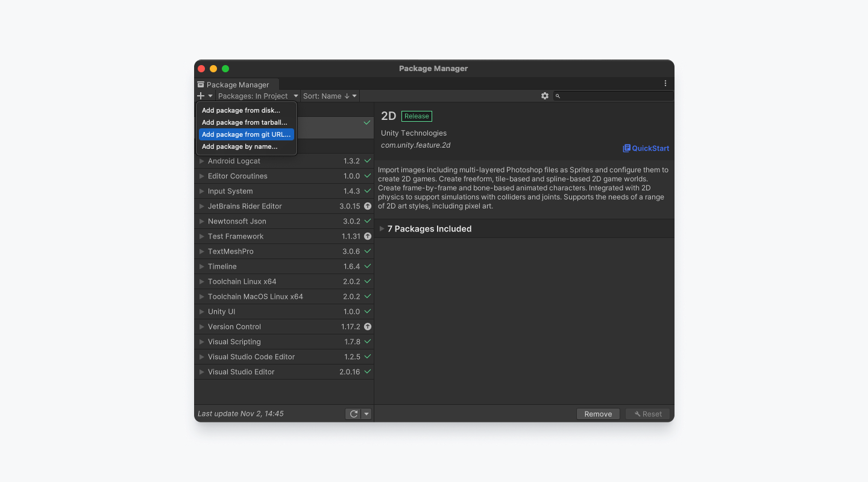Focus the package search field

tap(613, 96)
